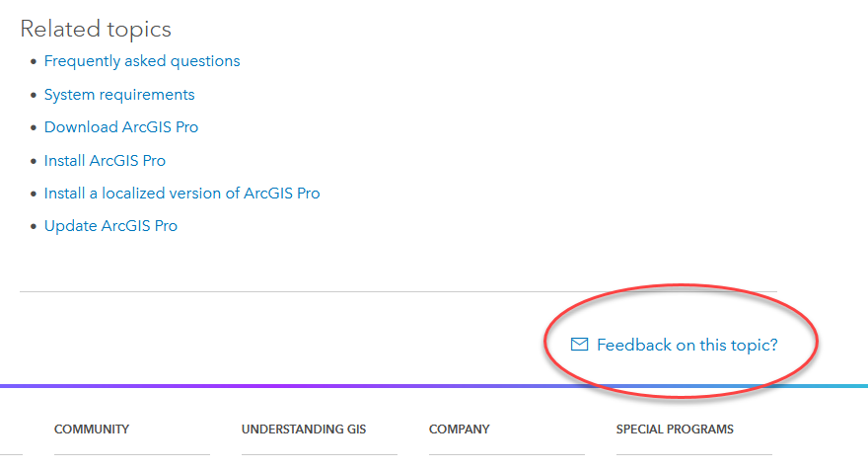Select the COMMUNITY footer heading

tap(92, 430)
